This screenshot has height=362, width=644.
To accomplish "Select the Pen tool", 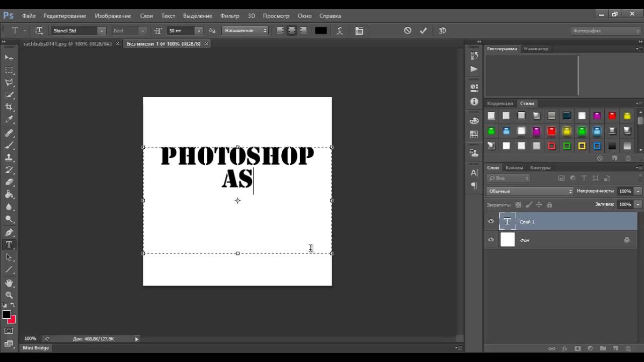I will point(9,233).
